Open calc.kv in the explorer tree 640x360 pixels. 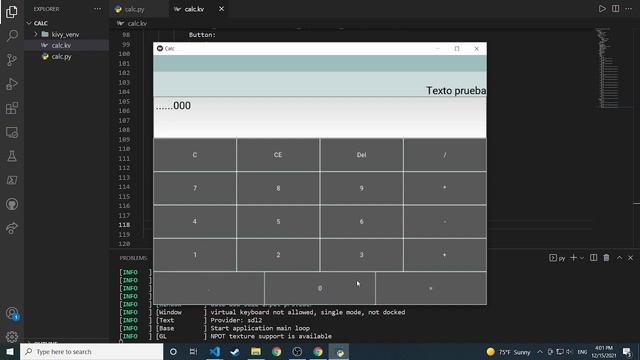pos(61,45)
